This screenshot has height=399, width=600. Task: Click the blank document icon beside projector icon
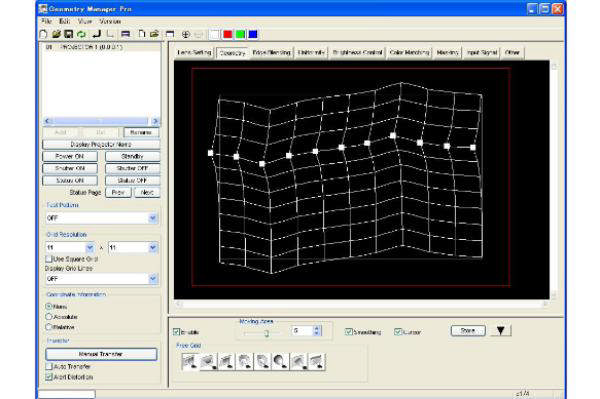pyautogui.click(x=142, y=34)
